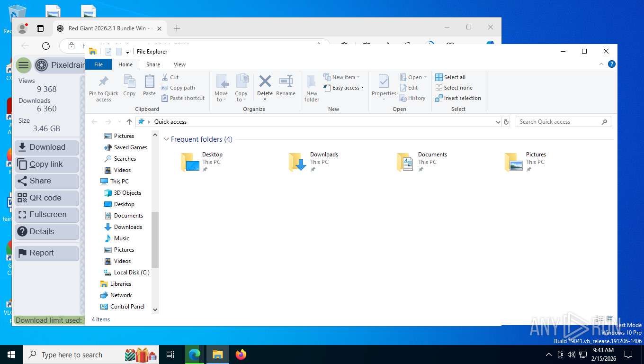Select Network in navigation pane
Image resolution: width=644 pixels, height=364 pixels.
click(116, 295)
